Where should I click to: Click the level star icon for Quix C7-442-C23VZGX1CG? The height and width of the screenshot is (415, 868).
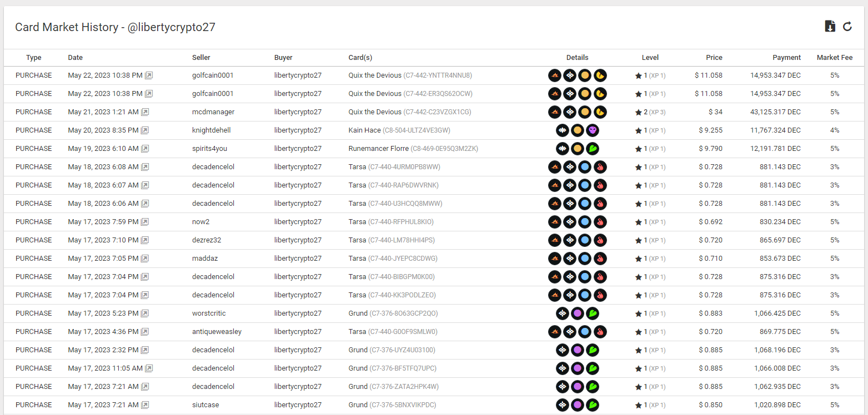[x=638, y=112]
